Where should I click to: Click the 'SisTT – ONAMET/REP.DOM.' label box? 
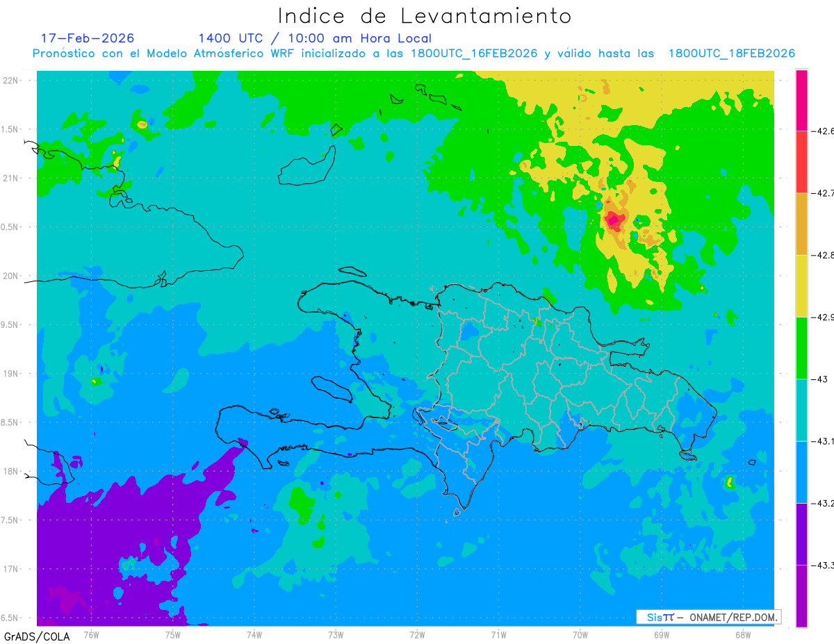(x=709, y=617)
